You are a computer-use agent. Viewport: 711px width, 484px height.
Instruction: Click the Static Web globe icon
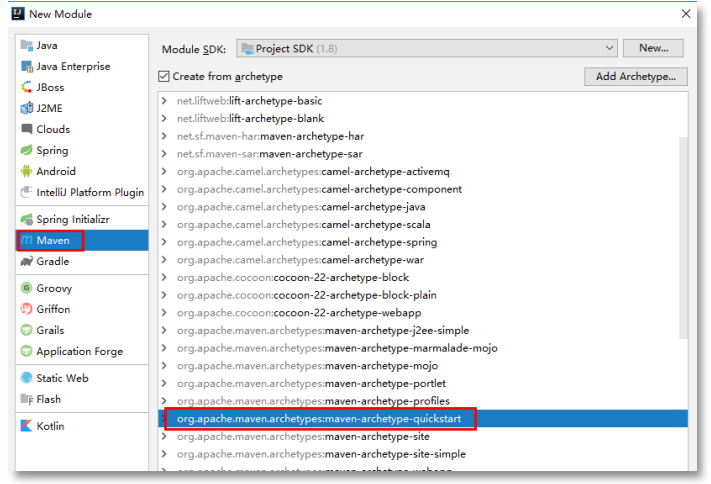[x=27, y=378]
